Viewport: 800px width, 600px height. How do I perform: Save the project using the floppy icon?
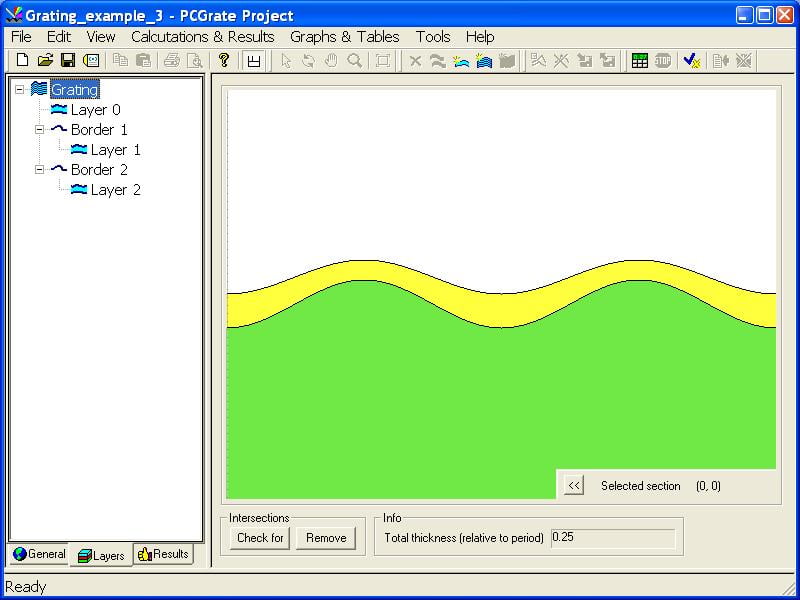pos(68,61)
